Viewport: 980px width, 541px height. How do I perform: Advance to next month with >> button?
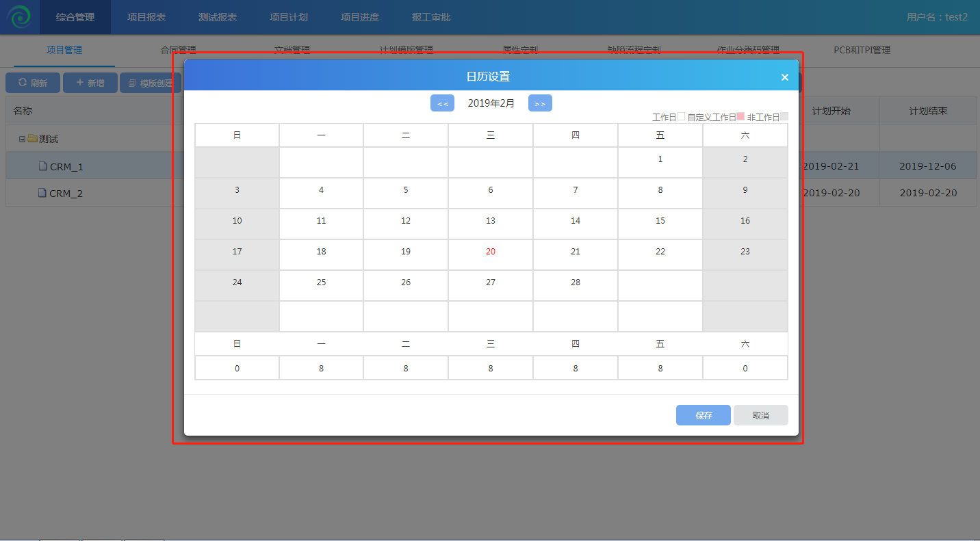(x=540, y=103)
